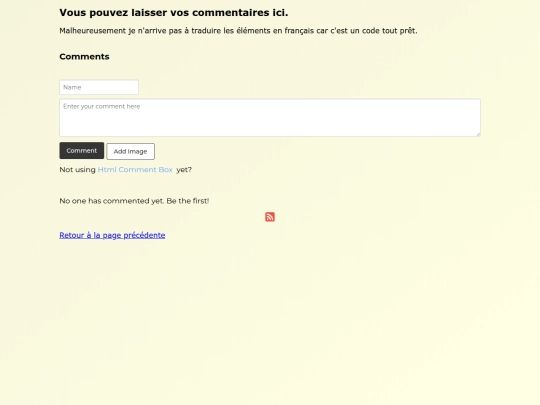The image size is (540, 405).
Task: Click the Add Image button
Action: pyautogui.click(x=131, y=152)
